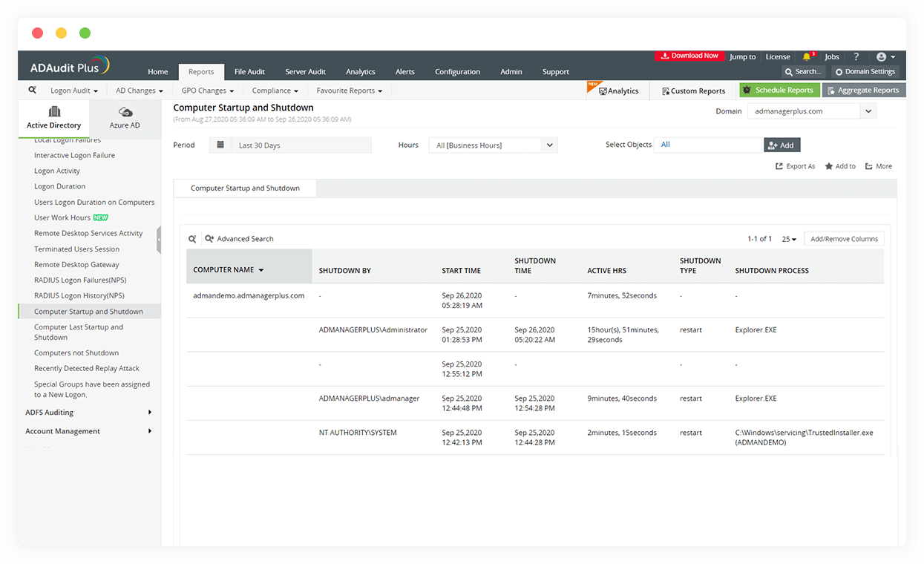Click the Active Directory building icon

click(x=54, y=112)
